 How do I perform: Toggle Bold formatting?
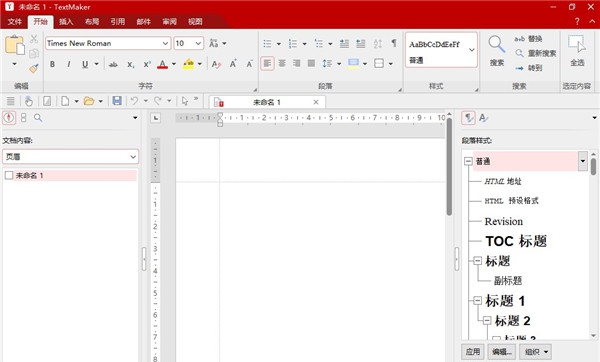(x=52, y=64)
